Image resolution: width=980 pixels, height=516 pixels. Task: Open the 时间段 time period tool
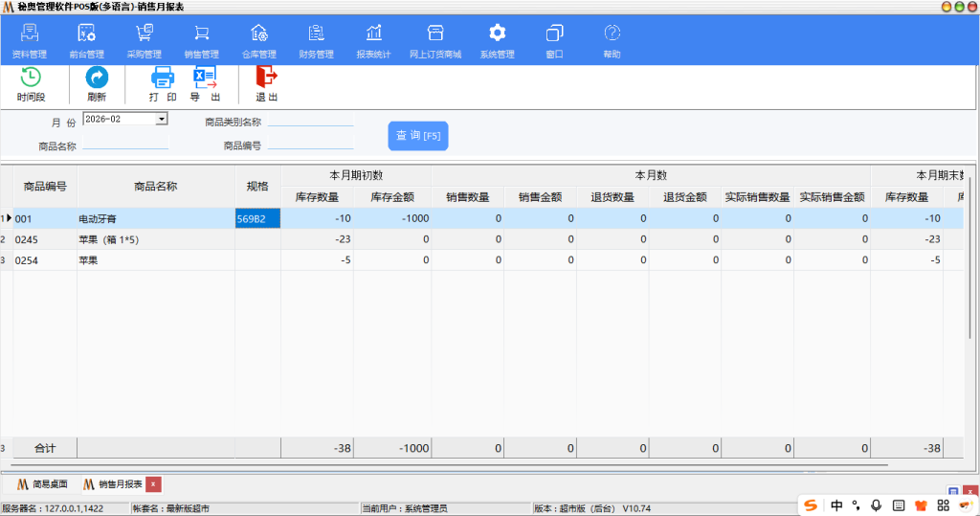point(31,84)
